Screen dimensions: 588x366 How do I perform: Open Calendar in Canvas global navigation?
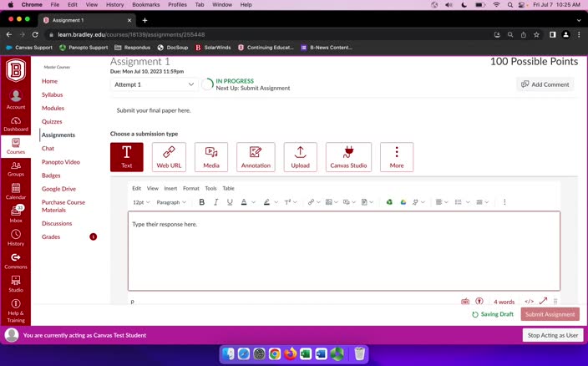point(16,191)
